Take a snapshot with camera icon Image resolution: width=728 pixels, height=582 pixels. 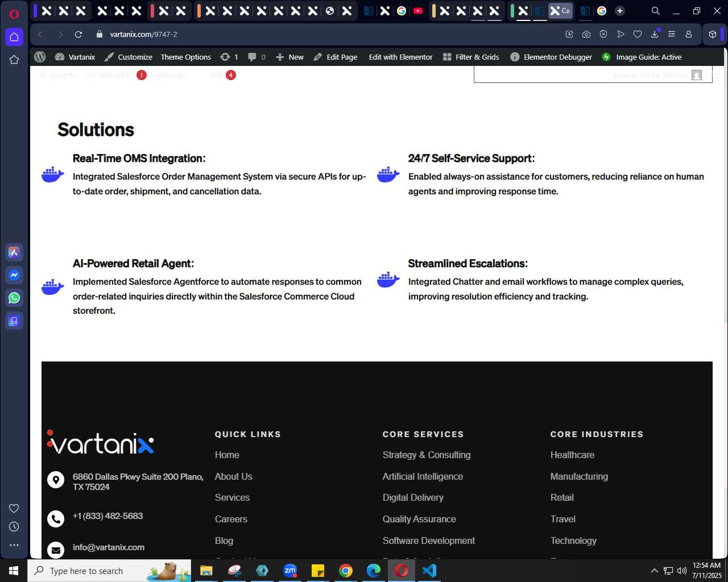586,34
